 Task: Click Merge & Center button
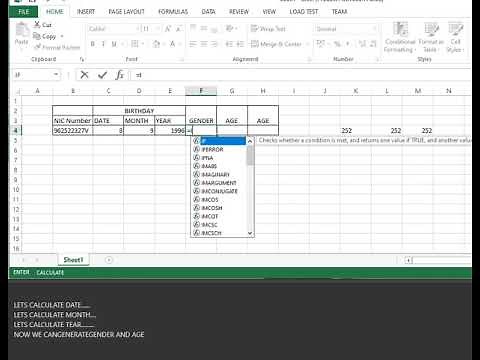click(276, 44)
